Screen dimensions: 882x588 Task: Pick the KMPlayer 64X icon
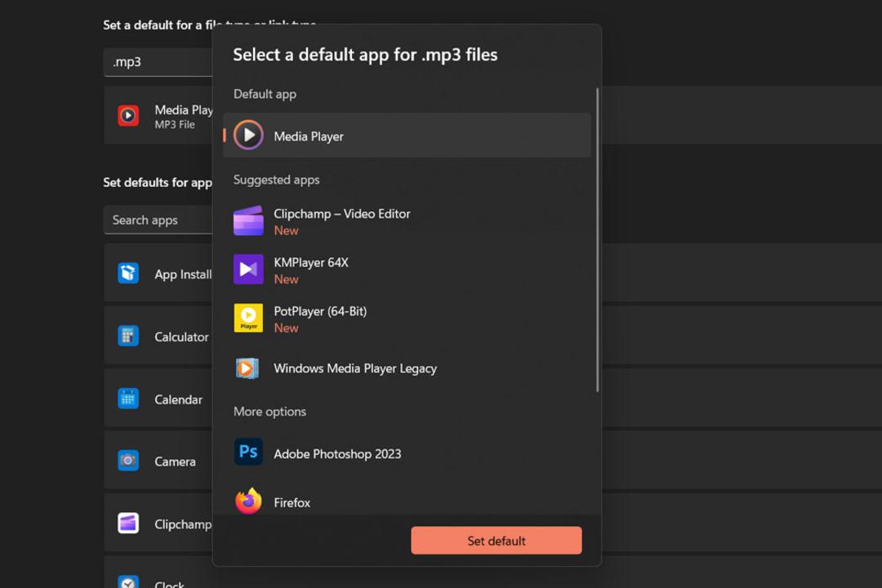[248, 269]
